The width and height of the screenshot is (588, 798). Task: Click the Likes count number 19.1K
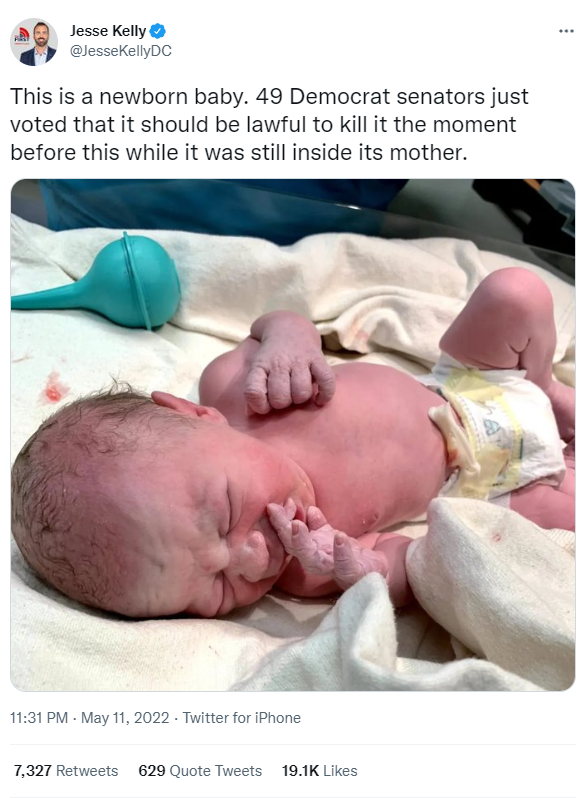300,771
